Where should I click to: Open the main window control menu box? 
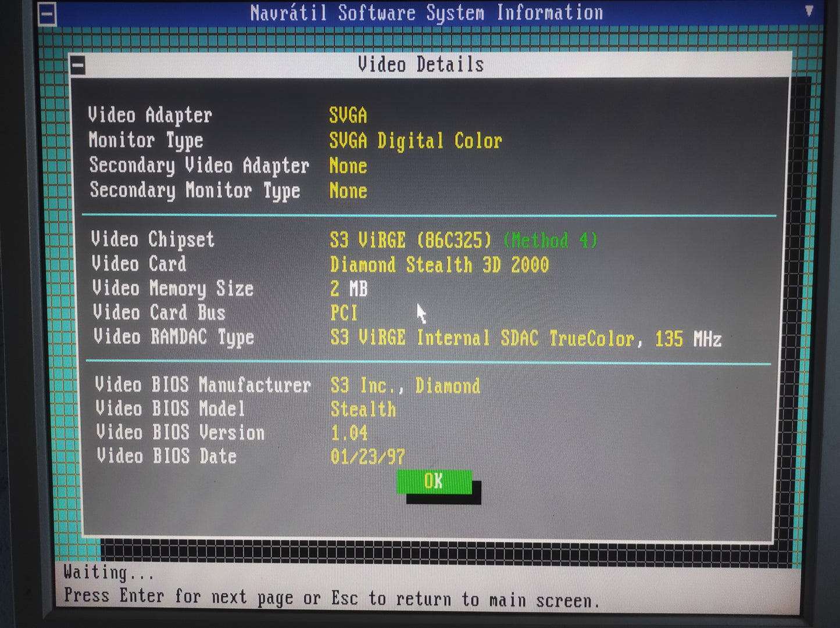(47, 14)
